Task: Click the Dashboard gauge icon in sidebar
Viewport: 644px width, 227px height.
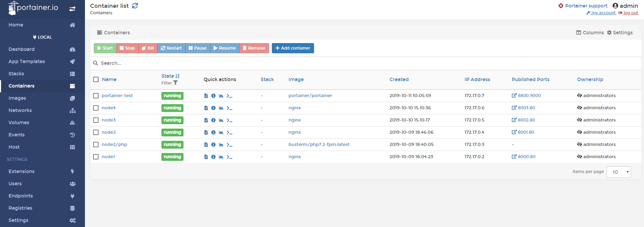Action: [x=72, y=49]
